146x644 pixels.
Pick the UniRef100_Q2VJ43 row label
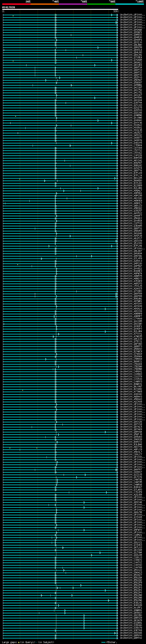point(131,105)
